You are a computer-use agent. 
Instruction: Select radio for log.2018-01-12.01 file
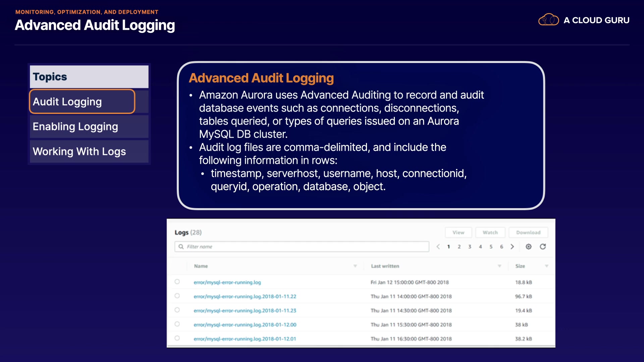[177, 338]
